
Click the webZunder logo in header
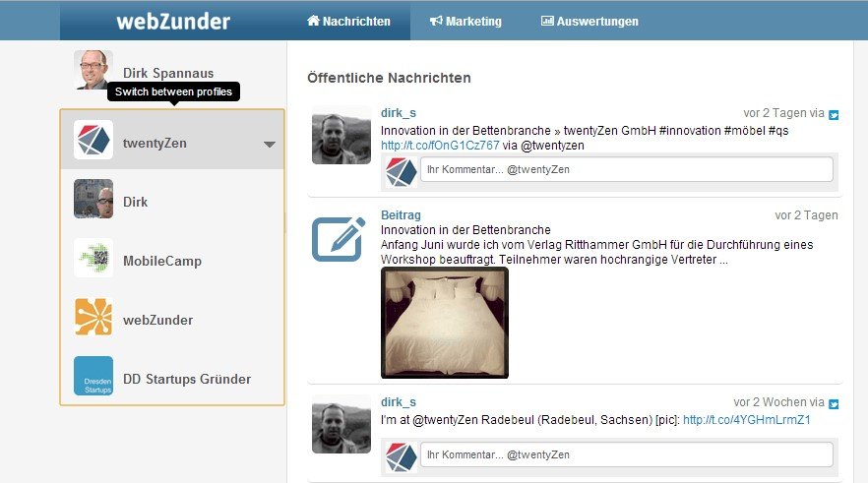pyautogui.click(x=173, y=21)
